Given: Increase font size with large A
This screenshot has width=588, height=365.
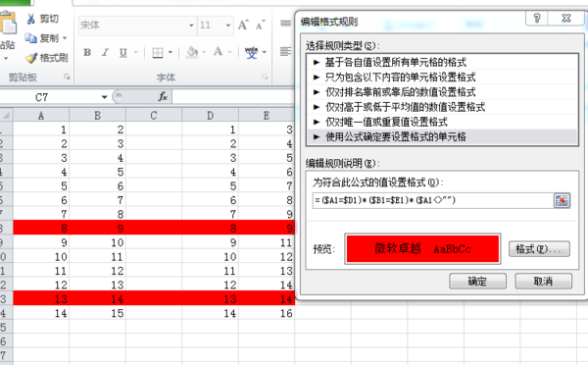Looking at the screenshot, I should point(243,25).
